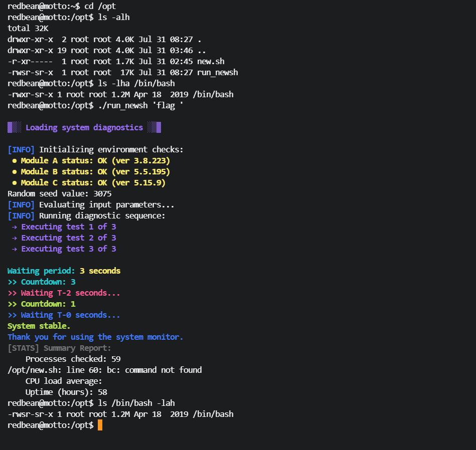This screenshot has height=450, width=476.
Task: Click "Thank you for using the system monitor" text
Action: coord(95,337)
